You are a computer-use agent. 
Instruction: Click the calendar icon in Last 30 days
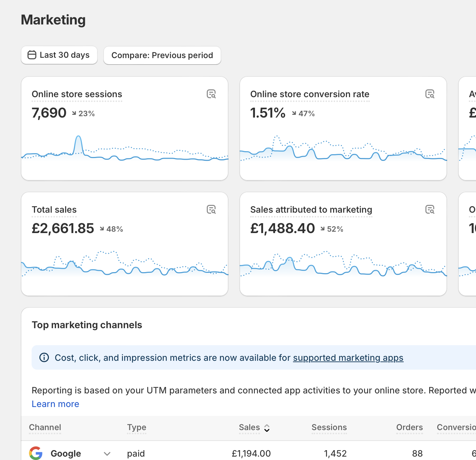tap(32, 55)
